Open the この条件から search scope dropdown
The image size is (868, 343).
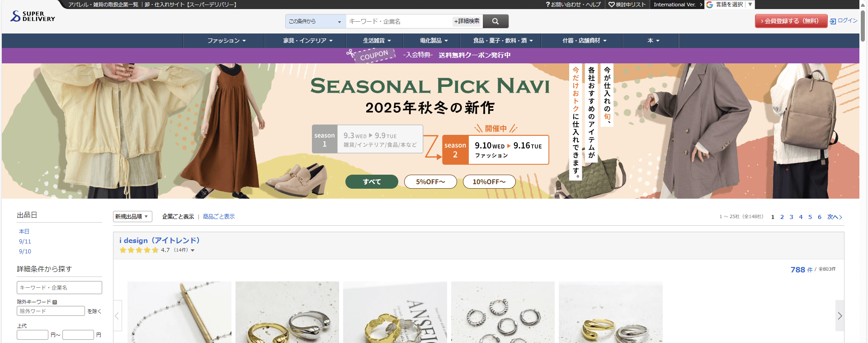[x=316, y=21]
